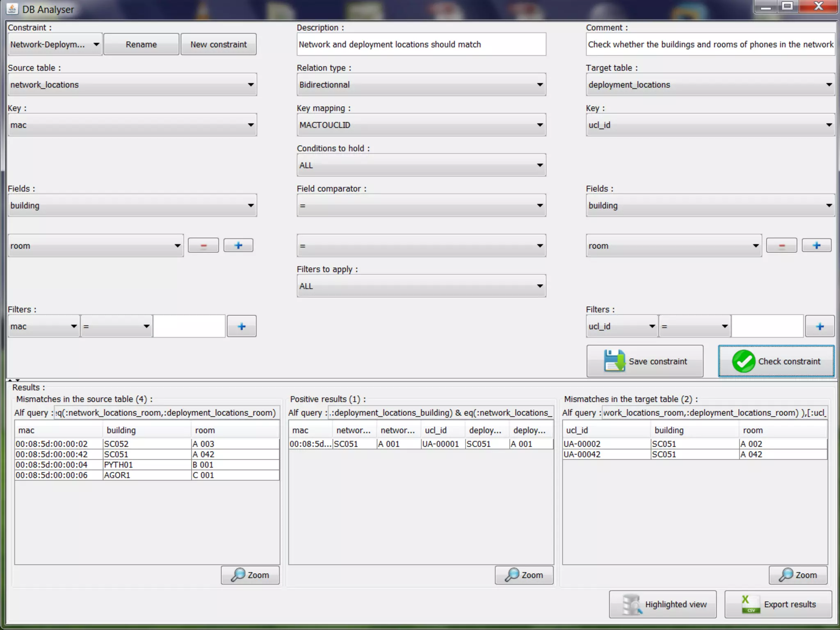Screen dimensions: 840x630
Task: Remove target room field with minus button
Action: [x=781, y=245]
